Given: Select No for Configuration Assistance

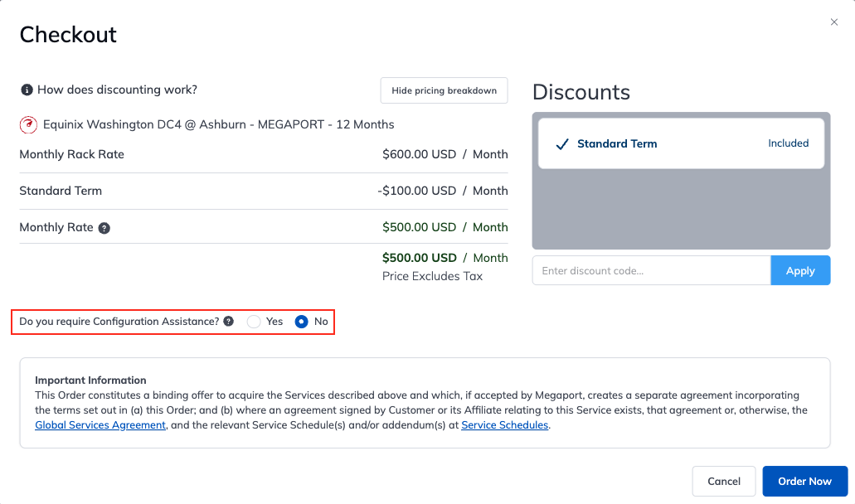Looking at the screenshot, I should tap(302, 322).
